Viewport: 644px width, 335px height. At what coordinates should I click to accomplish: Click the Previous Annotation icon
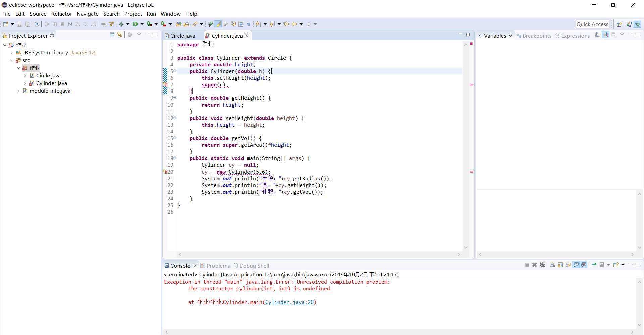[272, 24]
